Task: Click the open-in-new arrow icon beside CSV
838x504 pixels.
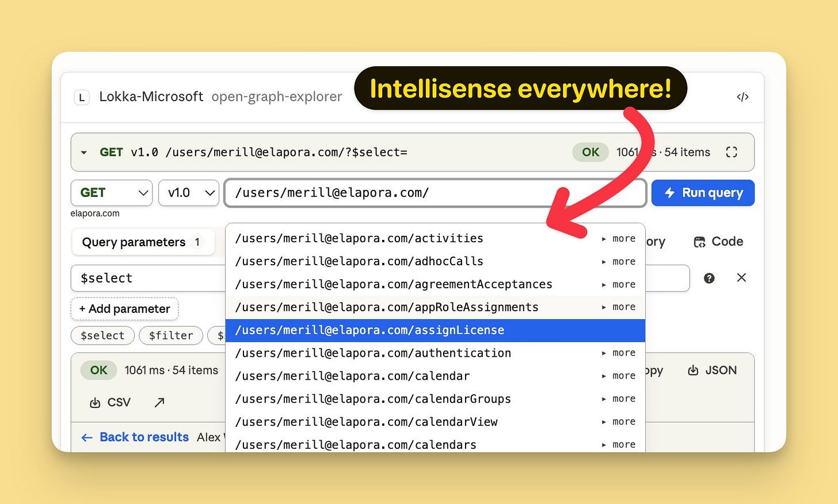Action: [159, 403]
